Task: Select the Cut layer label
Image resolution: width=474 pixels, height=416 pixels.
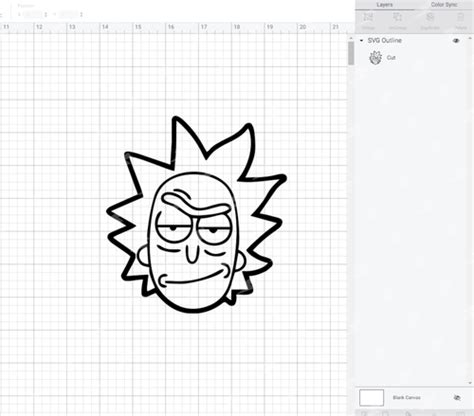Action: coord(391,58)
